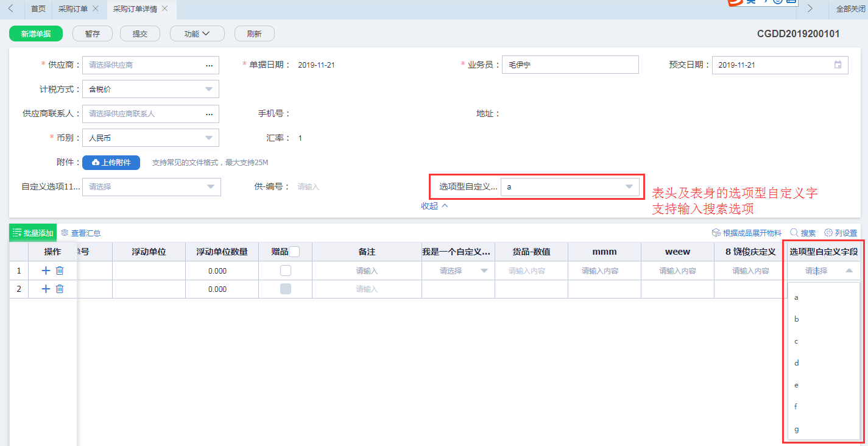868x446 pixels.
Task: Click the ellipsis icon in the 供应商联系人 field
Action: pyautogui.click(x=209, y=114)
